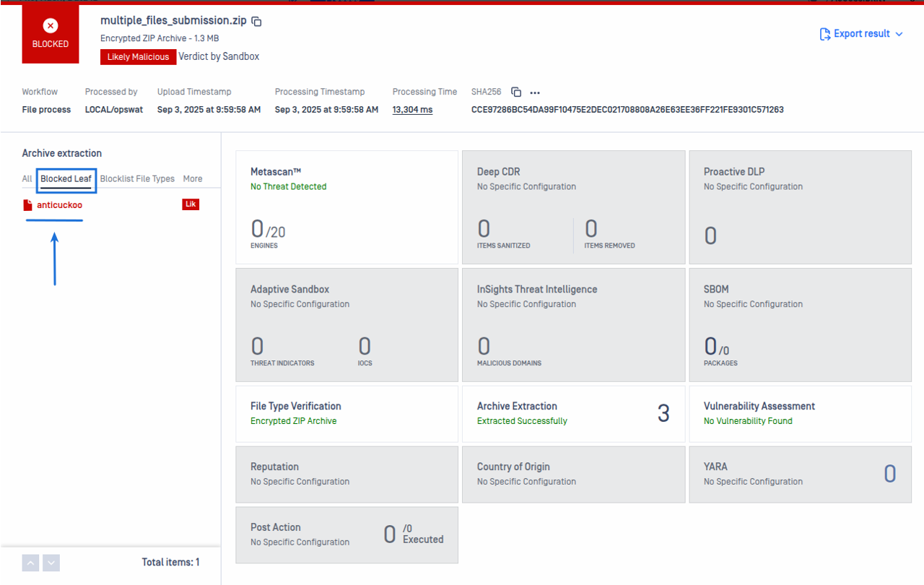Open SHA256 more options ellipsis
Image resolution: width=924 pixels, height=585 pixels.
coord(535,92)
